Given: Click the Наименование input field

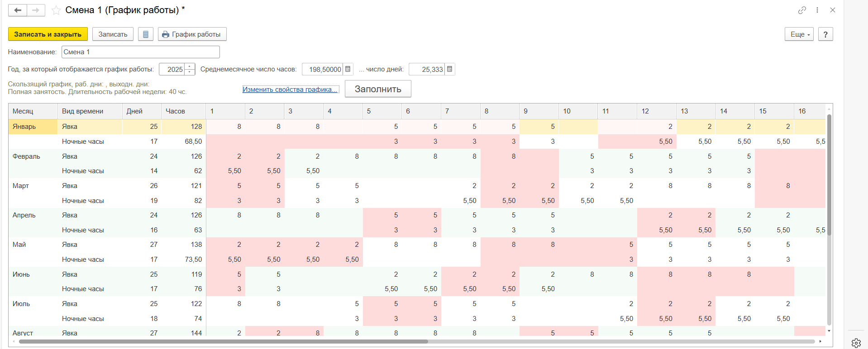Looking at the screenshot, I should coord(140,52).
